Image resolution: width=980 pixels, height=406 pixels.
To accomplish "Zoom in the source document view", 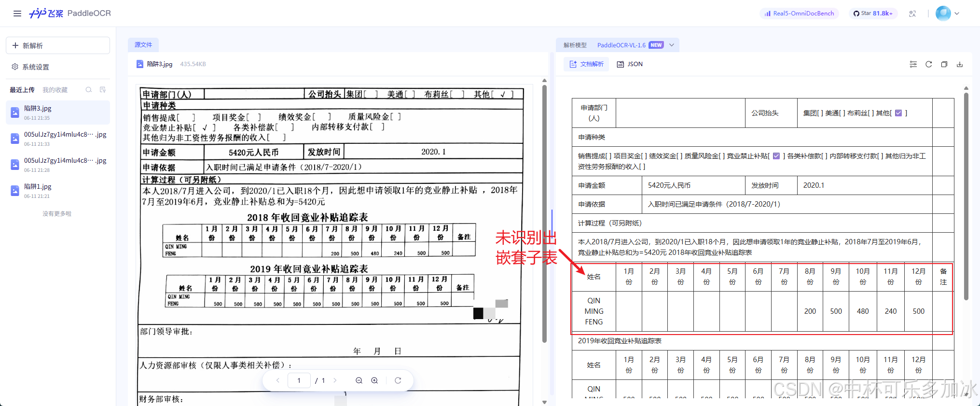I will point(374,380).
